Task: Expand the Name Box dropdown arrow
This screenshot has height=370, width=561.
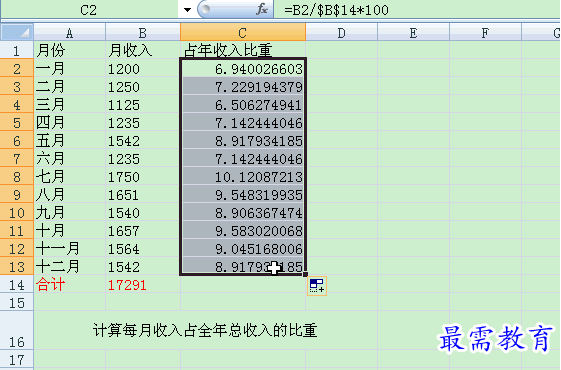Action: point(187,10)
